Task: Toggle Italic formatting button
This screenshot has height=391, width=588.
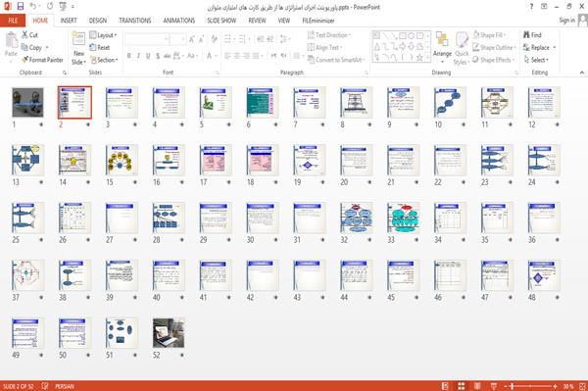Action: [x=138, y=56]
